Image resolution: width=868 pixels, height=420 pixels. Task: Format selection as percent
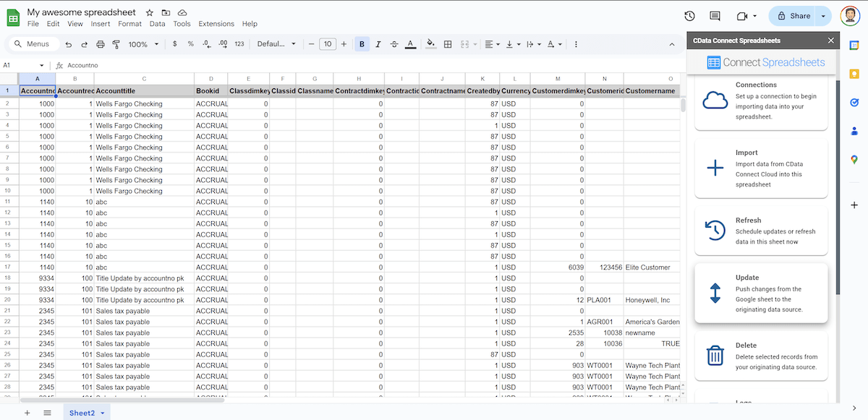[x=191, y=43]
